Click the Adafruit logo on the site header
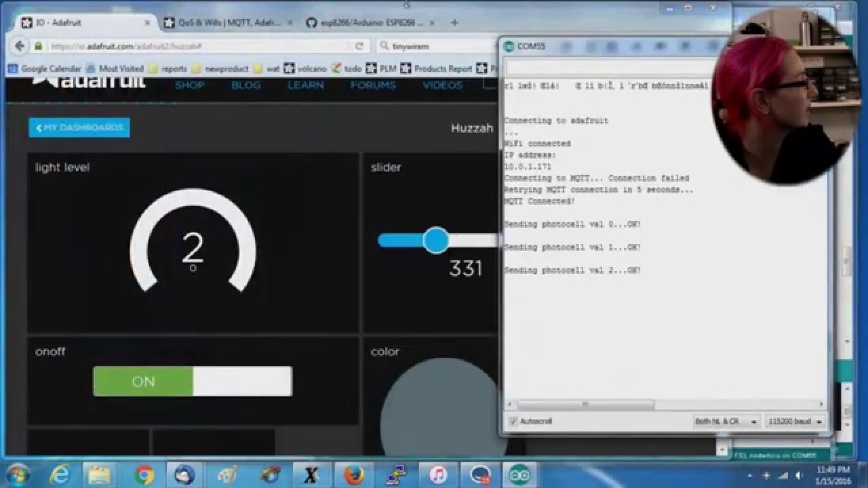Image resolution: width=868 pixels, height=488 pixels. coord(90,82)
